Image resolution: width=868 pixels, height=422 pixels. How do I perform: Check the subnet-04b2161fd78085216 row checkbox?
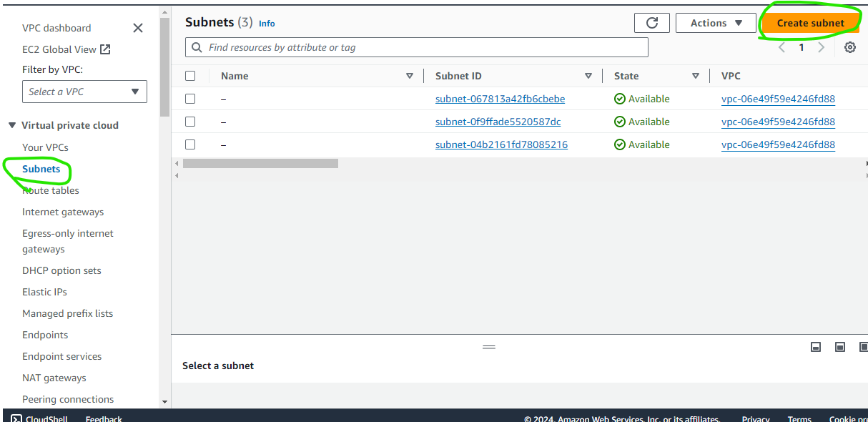point(190,144)
